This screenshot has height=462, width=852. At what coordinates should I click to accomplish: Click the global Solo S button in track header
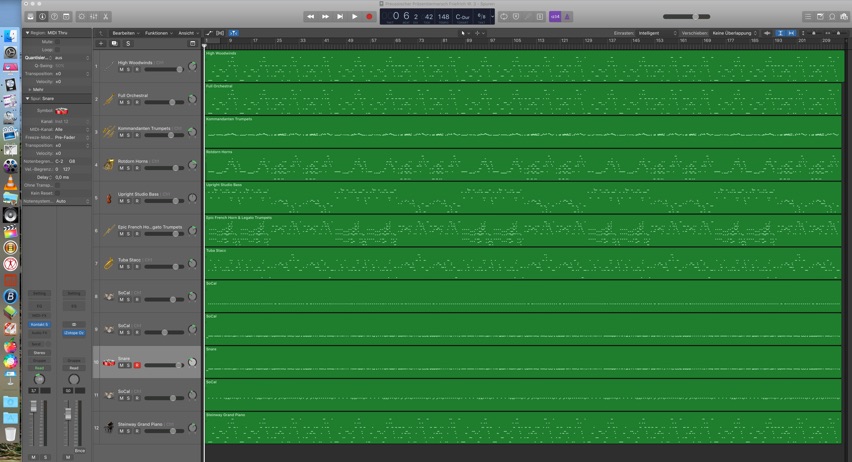click(x=128, y=43)
